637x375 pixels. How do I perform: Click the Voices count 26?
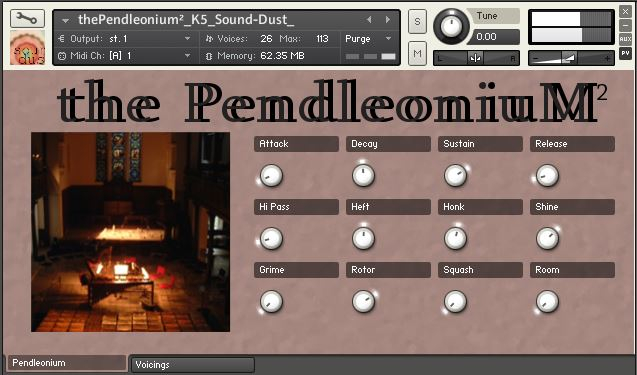pos(266,39)
